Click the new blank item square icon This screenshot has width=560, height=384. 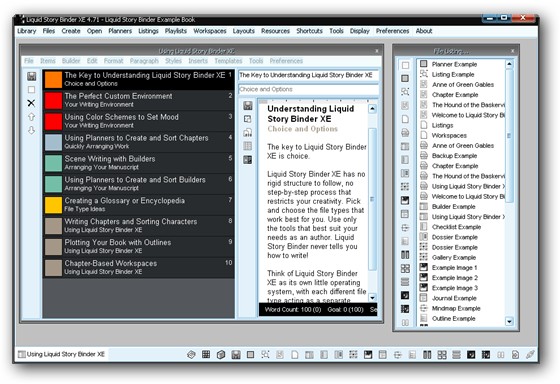pos(31,90)
